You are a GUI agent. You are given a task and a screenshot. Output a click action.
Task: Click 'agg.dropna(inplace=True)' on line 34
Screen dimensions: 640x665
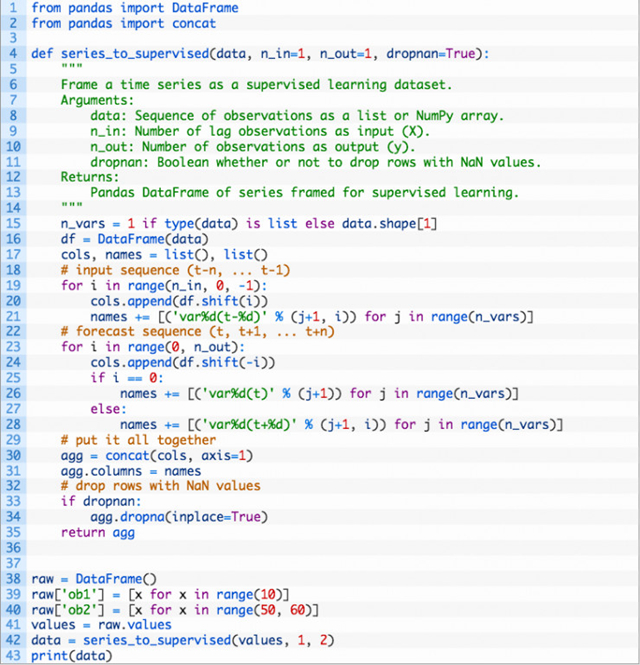tap(179, 517)
